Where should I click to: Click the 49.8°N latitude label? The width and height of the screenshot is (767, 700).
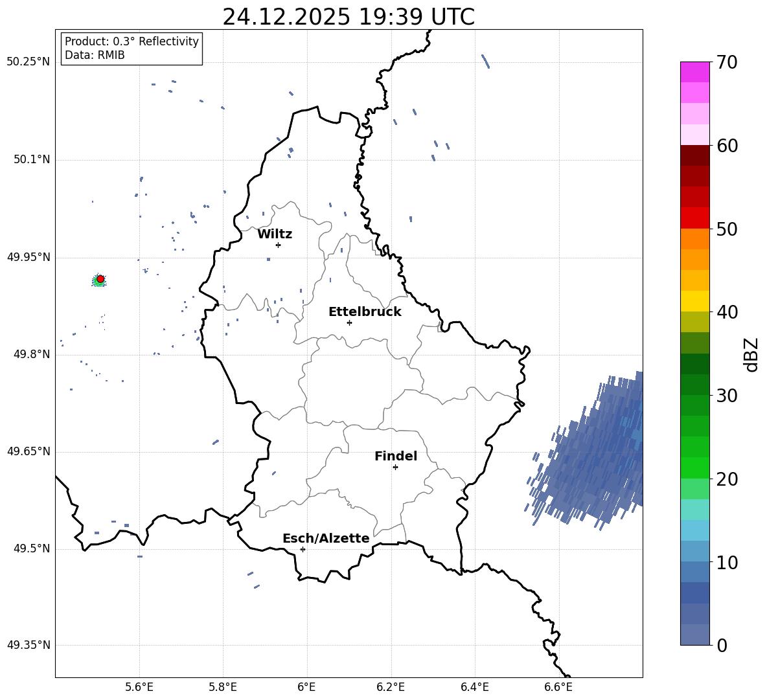coord(32,354)
